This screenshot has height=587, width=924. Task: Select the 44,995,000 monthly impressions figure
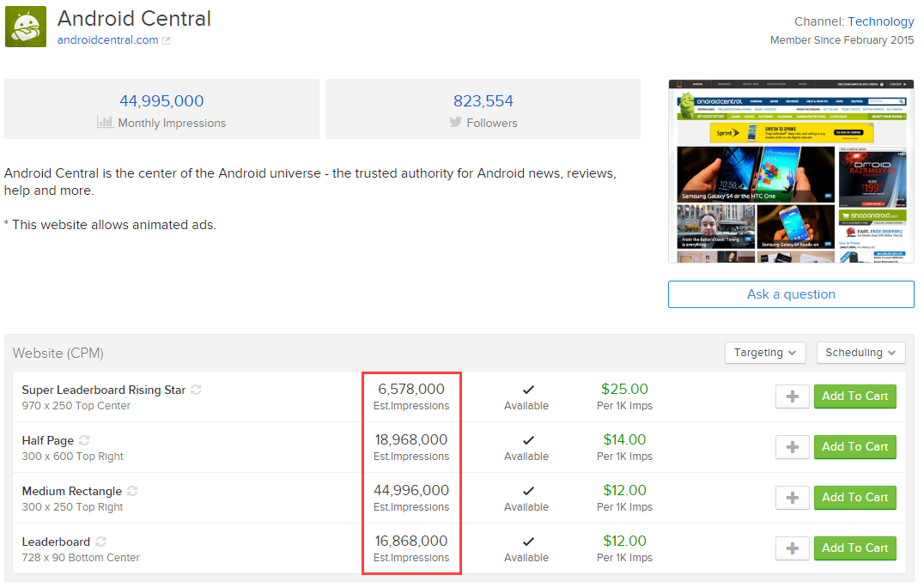point(161,101)
